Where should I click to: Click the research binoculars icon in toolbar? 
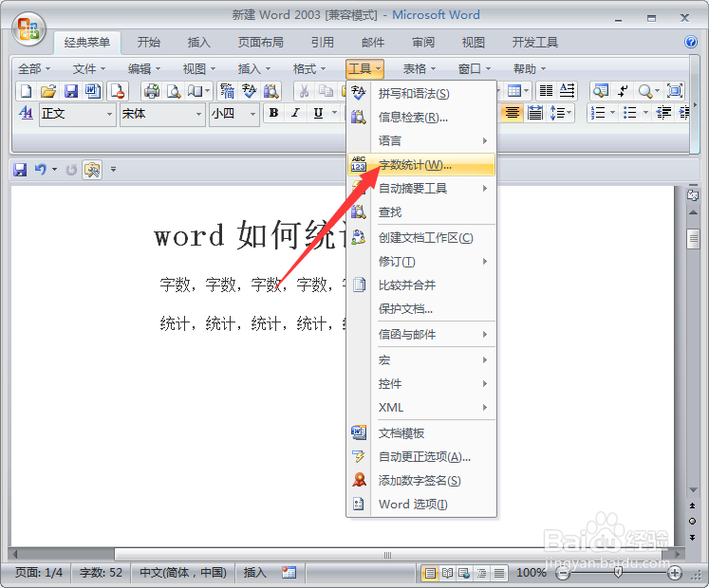point(271,91)
